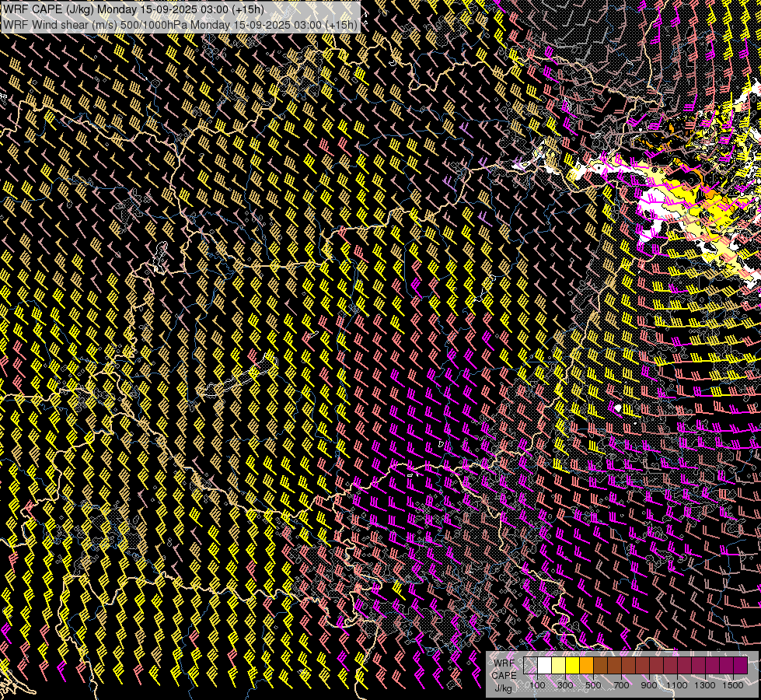The image size is (761, 700).
Task: Click the CAPE label in the legend
Action: coord(504,675)
